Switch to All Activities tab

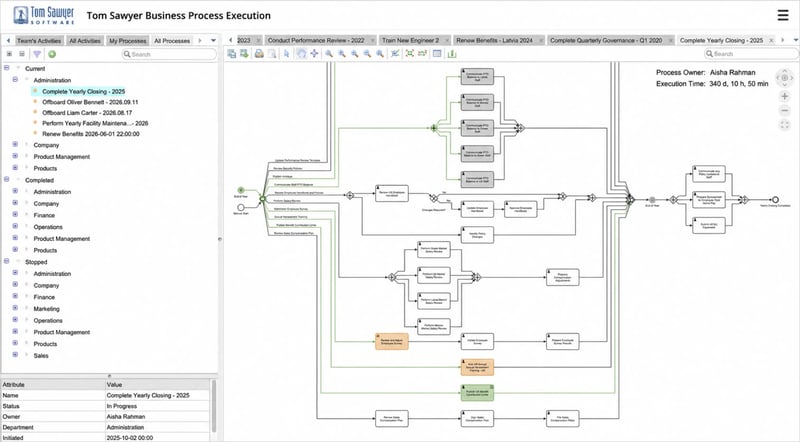85,40
